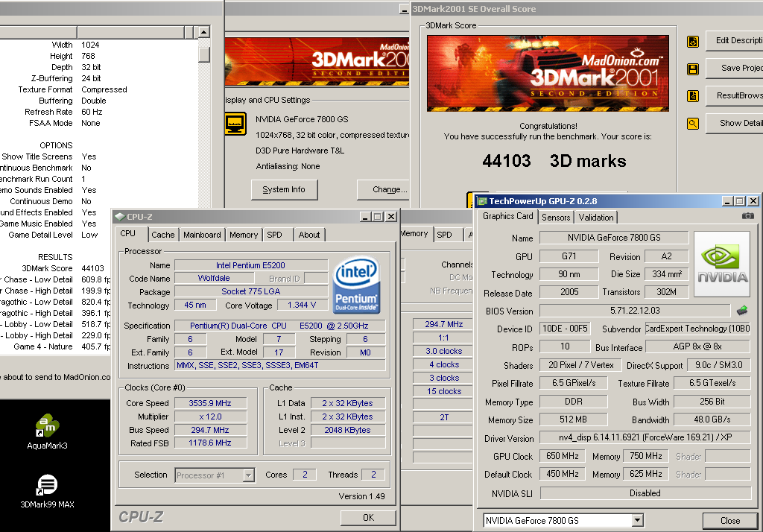Click the Save Project floppy icon
Image resolution: width=763 pixels, height=532 pixels.
(693, 69)
